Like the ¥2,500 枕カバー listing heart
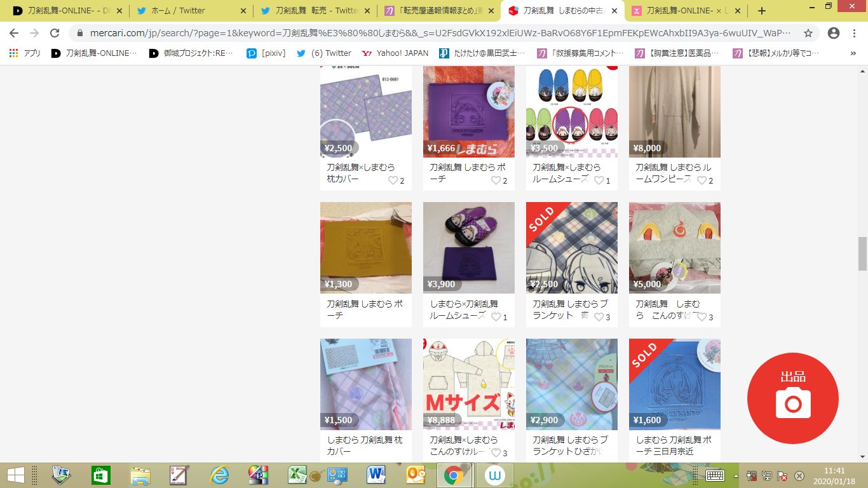 coord(393,180)
